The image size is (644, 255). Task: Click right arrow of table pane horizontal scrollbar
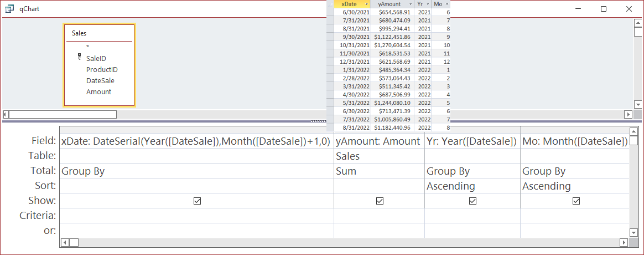point(628,114)
